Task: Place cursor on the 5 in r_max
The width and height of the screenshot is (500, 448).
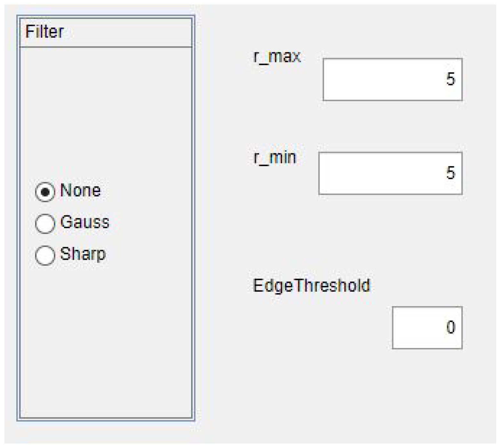Action: tap(450, 79)
